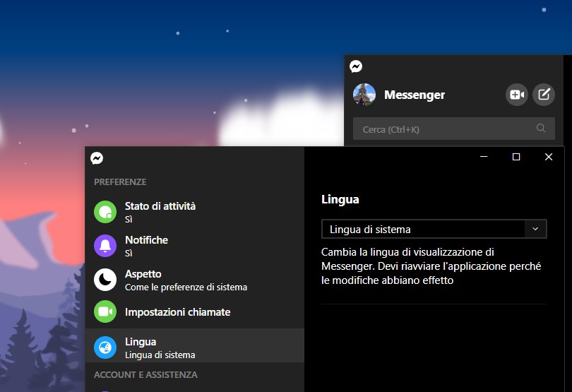Click the blue globe Lingua icon

pyautogui.click(x=105, y=348)
